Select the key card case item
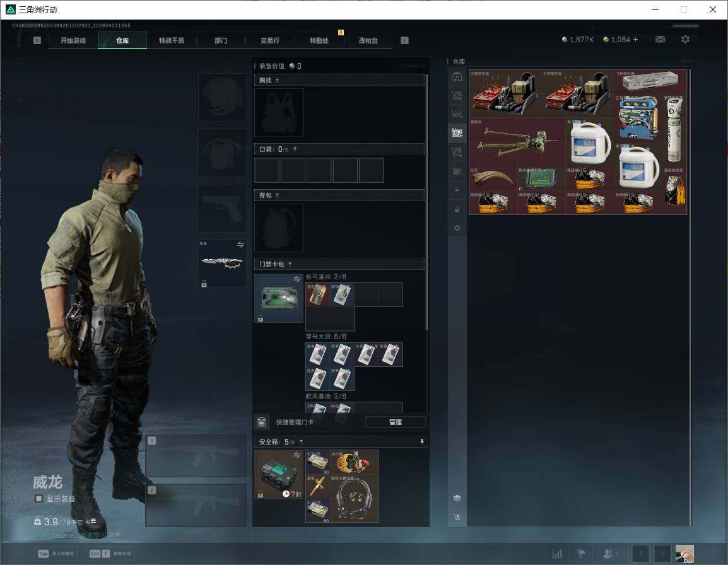 click(x=279, y=298)
